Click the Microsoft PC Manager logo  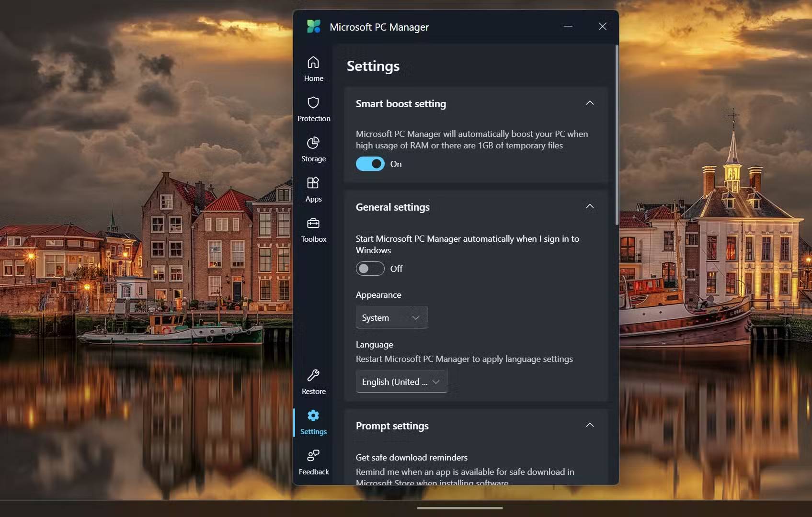click(x=314, y=27)
